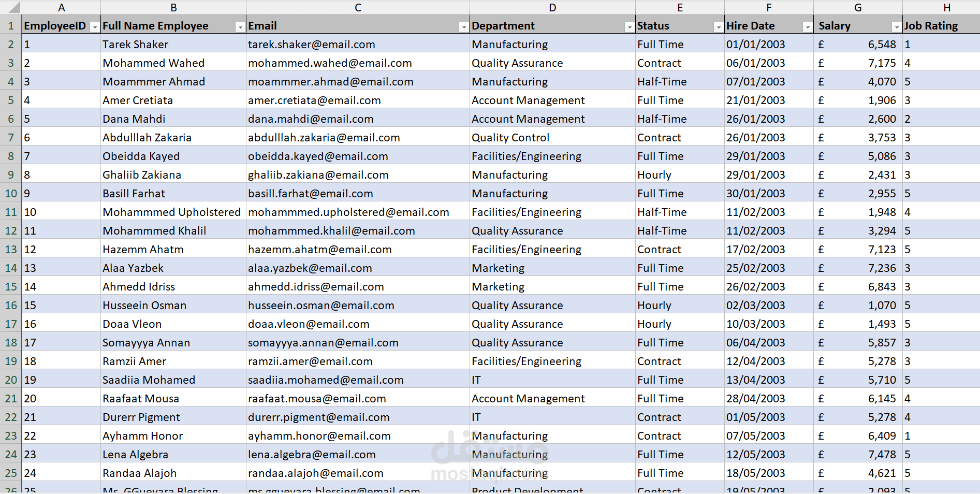Select column B header
The image size is (980, 494).
tap(173, 7)
